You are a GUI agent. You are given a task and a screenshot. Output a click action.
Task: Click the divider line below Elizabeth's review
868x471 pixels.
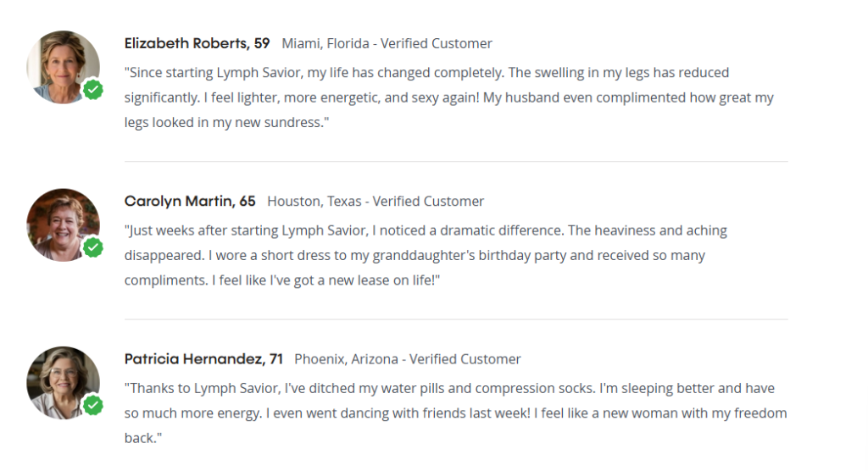coord(456,161)
